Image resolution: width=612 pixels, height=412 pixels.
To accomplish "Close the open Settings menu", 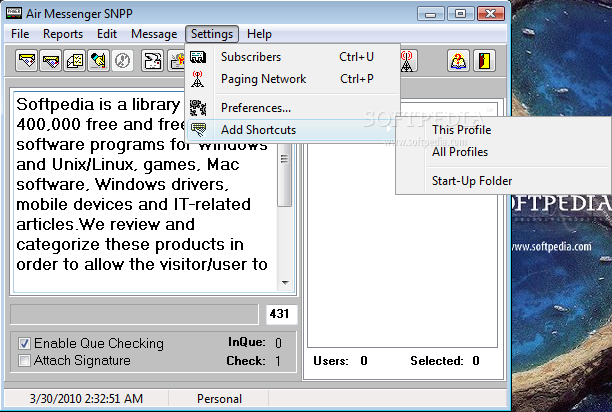I will click(x=212, y=34).
